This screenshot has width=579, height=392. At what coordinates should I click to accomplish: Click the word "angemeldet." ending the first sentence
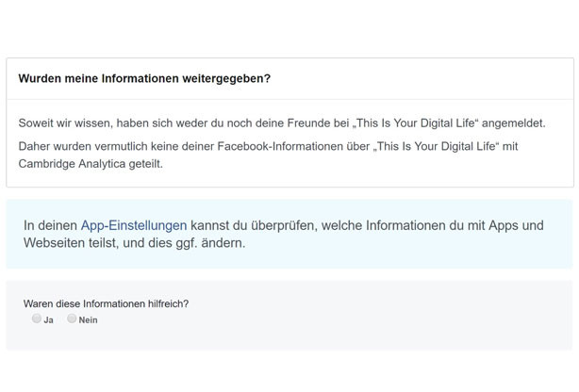tap(513, 122)
